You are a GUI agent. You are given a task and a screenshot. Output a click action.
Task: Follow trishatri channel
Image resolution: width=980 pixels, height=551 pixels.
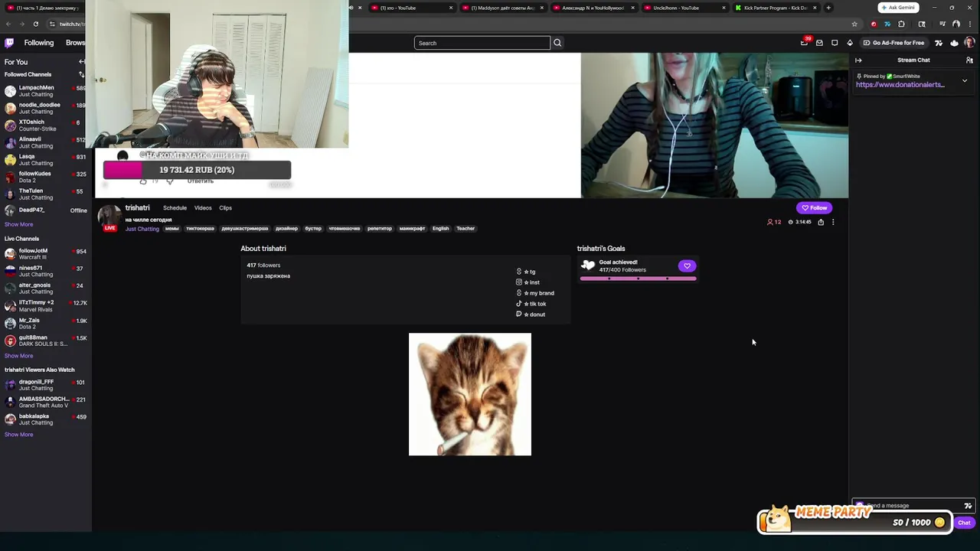point(814,208)
